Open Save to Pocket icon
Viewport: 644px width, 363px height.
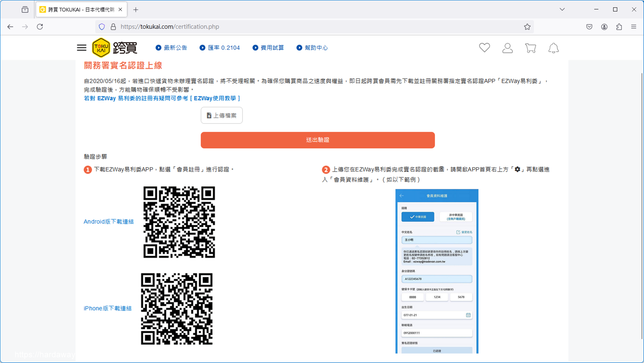[x=589, y=27]
